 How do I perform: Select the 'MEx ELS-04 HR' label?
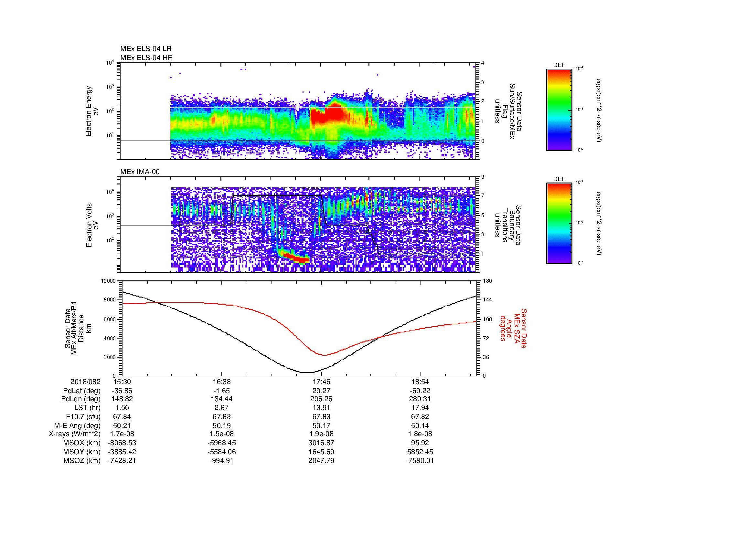[146, 58]
